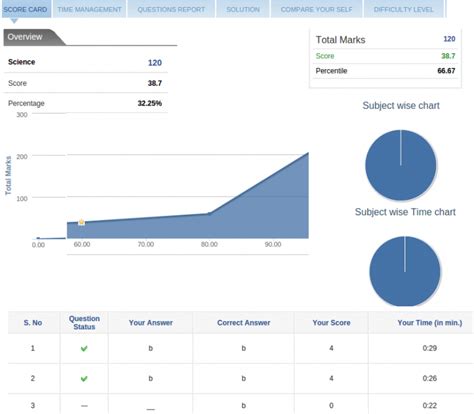Click the Correct Answer column header

click(244, 323)
